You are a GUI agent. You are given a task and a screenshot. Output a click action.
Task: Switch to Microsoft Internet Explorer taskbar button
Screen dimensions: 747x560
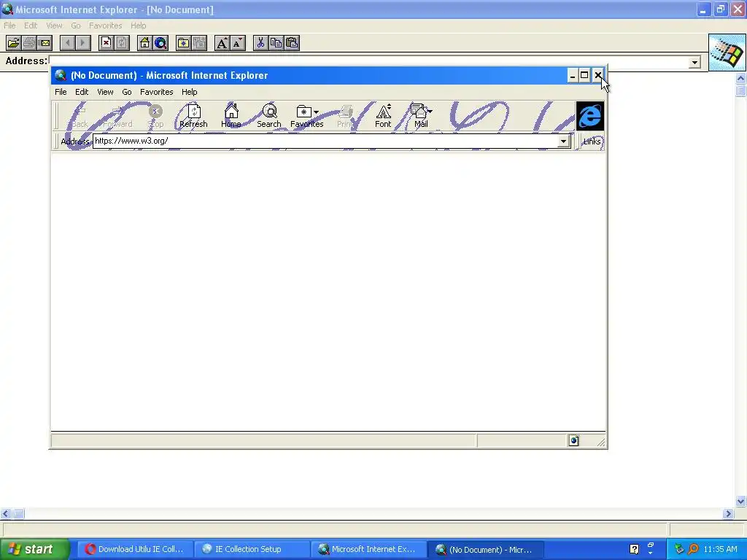click(x=368, y=549)
